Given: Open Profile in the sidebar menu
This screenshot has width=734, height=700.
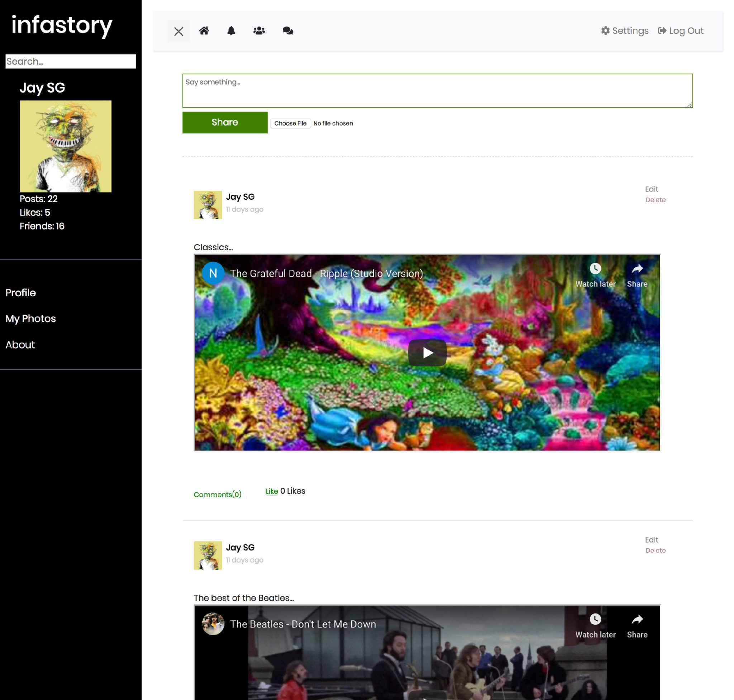Looking at the screenshot, I should point(21,293).
